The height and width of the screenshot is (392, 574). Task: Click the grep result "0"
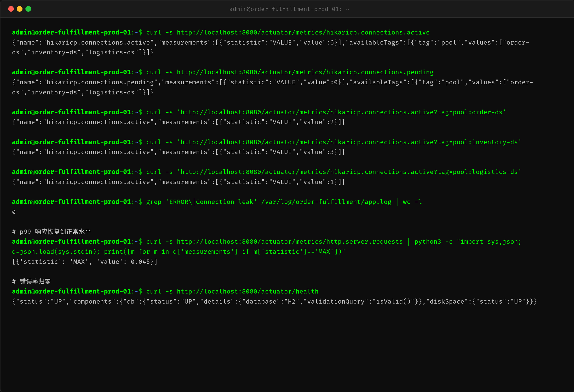(14, 212)
